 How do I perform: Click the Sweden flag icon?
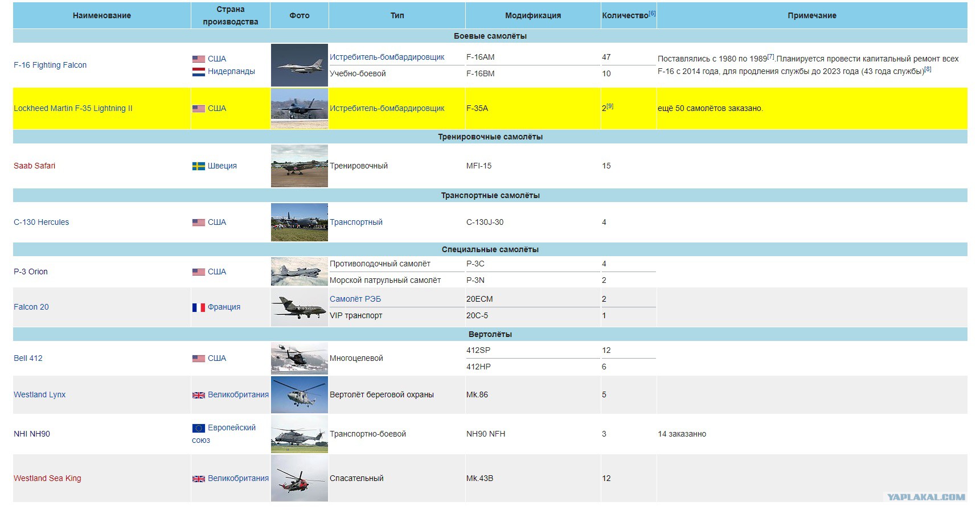198,166
